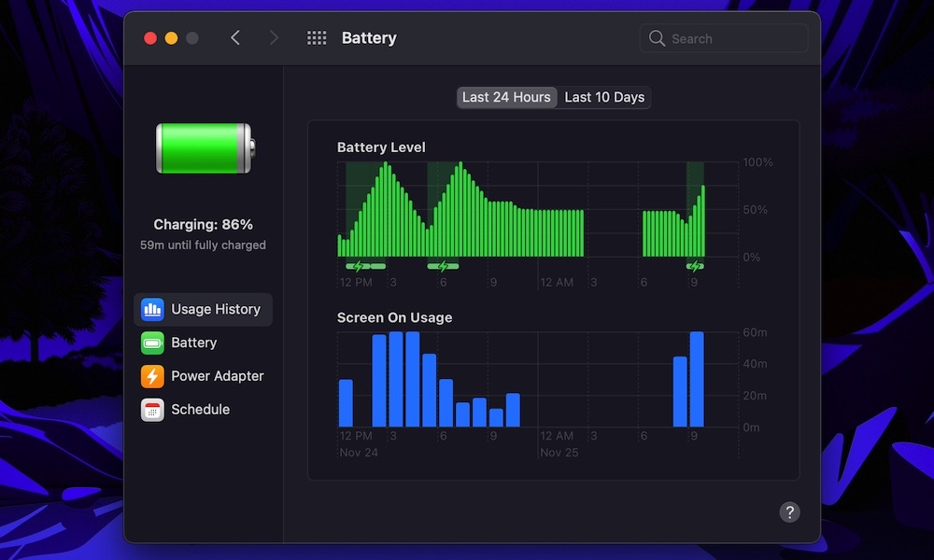Click the first blue usage bar at 12 PM

346,403
